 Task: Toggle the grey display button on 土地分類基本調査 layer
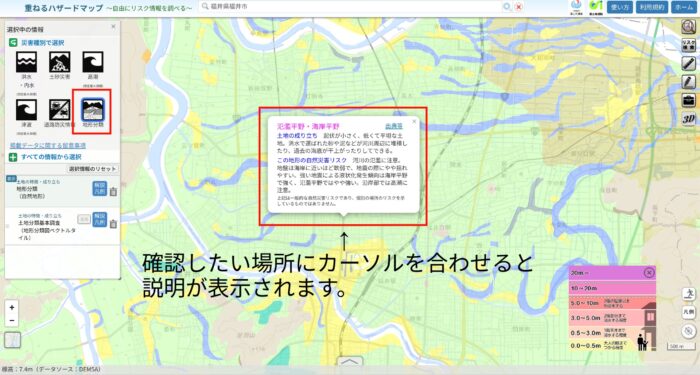[84, 219]
